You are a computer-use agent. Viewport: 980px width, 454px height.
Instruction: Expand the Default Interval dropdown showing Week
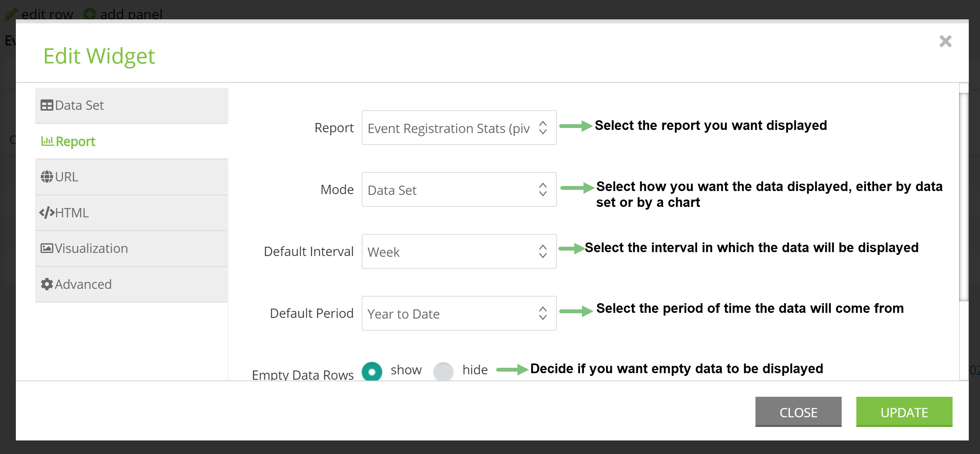[x=459, y=251]
